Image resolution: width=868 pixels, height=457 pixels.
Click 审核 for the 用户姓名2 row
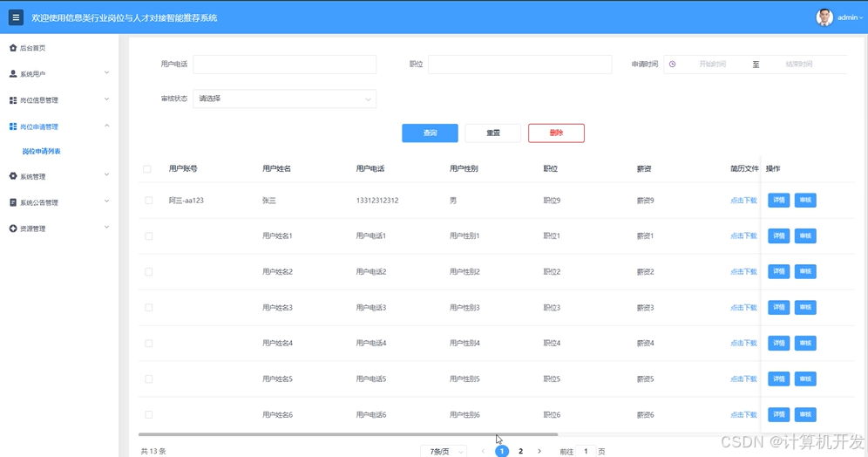(x=805, y=271)
